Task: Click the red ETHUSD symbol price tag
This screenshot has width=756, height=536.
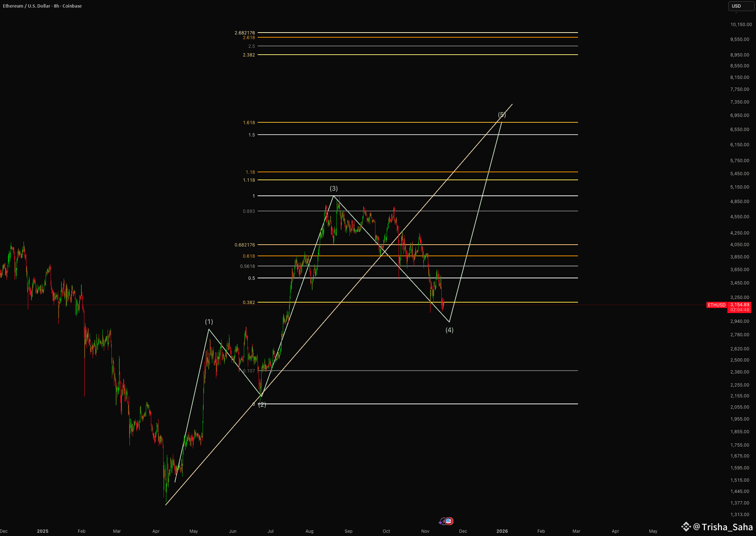Action: (717, 305)
